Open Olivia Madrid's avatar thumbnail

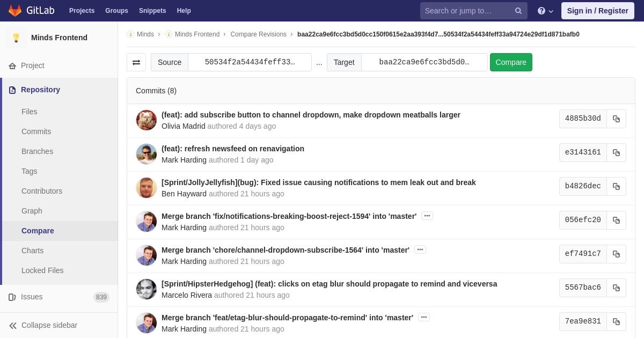pos(147,120)
